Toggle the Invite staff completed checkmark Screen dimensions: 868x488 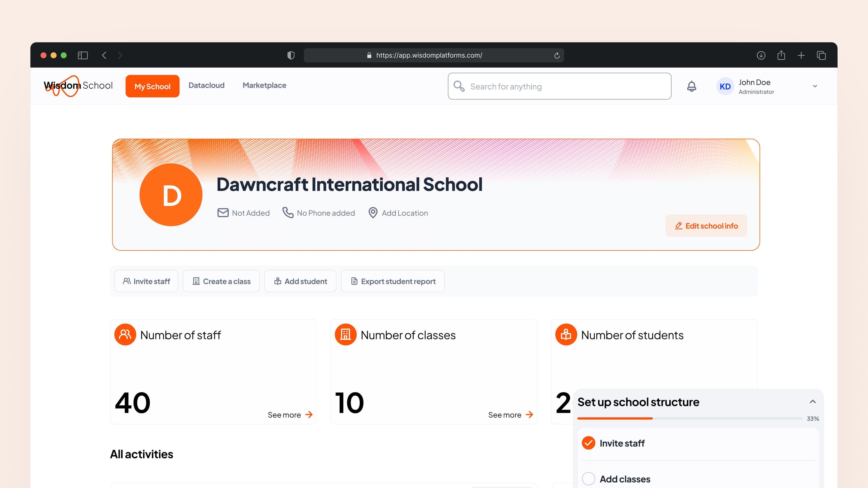point(588,443)
